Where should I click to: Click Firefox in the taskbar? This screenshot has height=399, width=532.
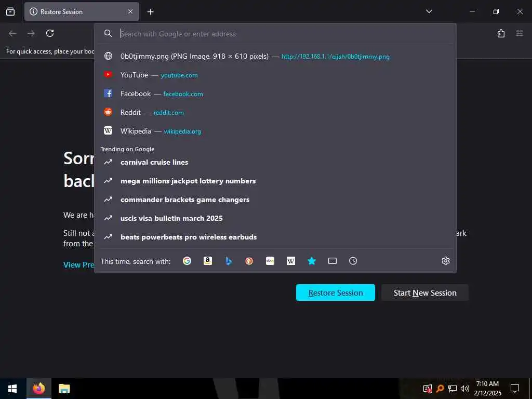(38, 389)
